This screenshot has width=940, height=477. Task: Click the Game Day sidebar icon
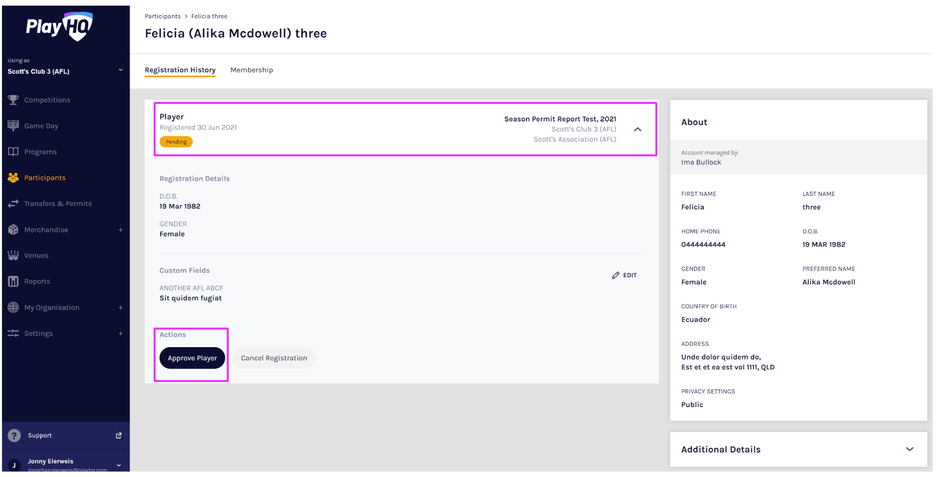(x=13, y=126)
